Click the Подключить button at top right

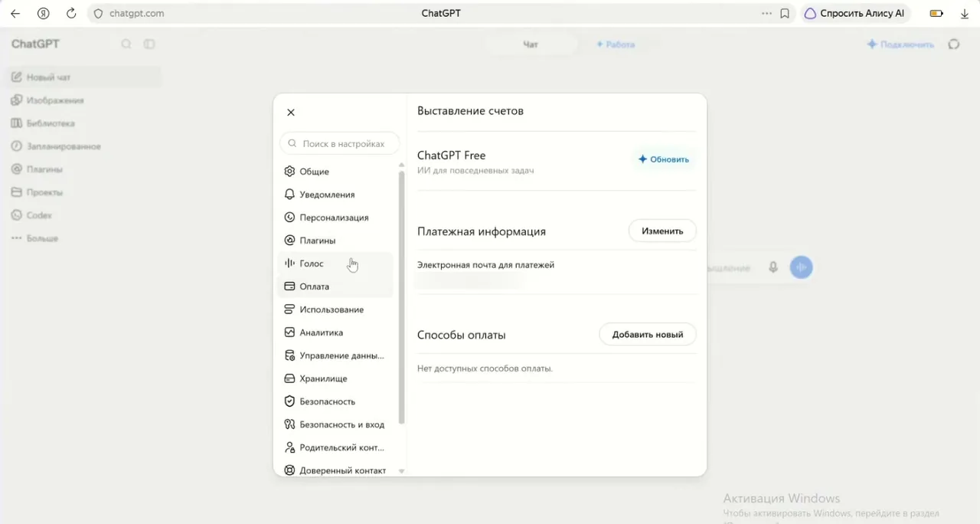point(900,44)
